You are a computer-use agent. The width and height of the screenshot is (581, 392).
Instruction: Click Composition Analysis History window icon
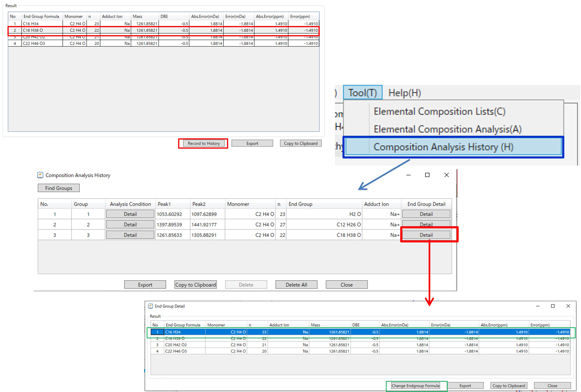(40, 175)
